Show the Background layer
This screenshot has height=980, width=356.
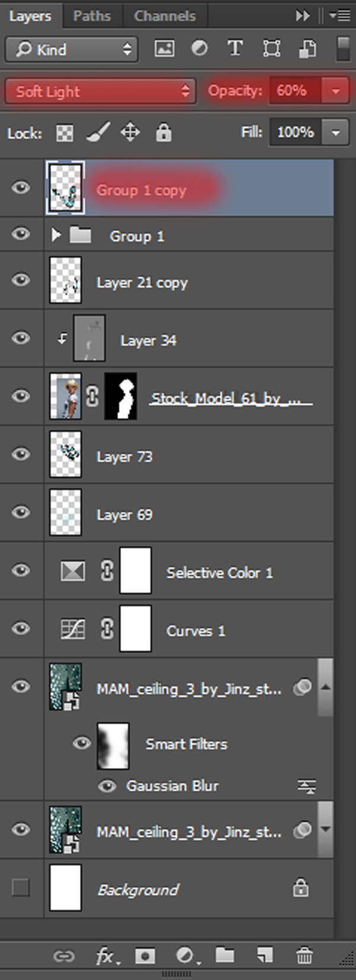[x=21, y=888]
